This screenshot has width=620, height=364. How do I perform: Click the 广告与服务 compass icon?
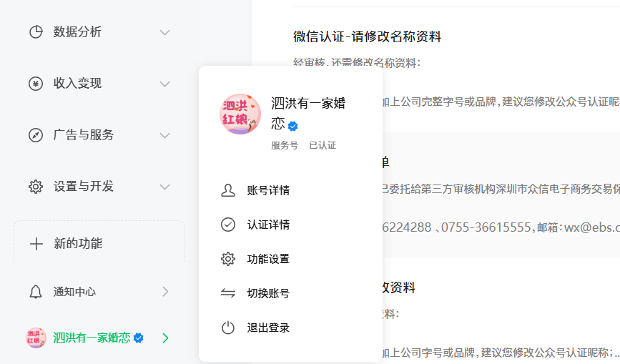point(36,134)
